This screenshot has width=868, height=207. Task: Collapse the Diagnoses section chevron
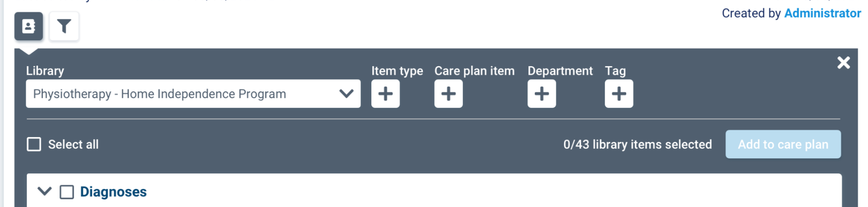click(x=45, y=191)
